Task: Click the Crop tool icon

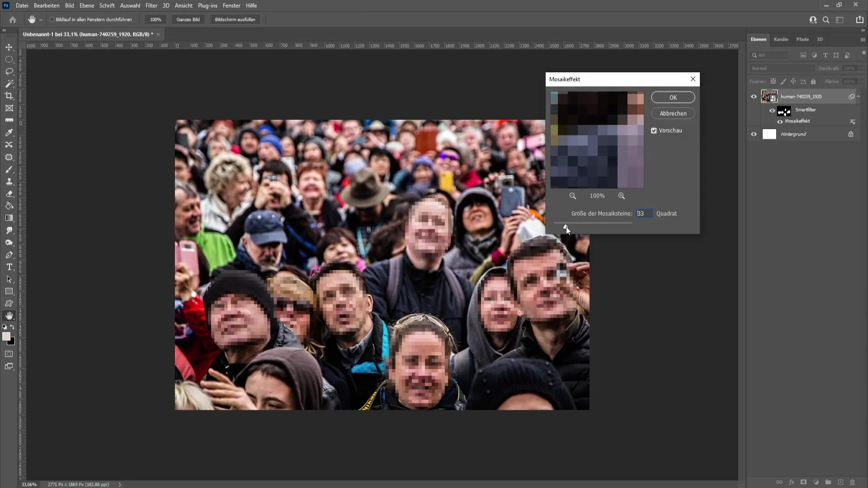Action: click(x=9, y=95)
